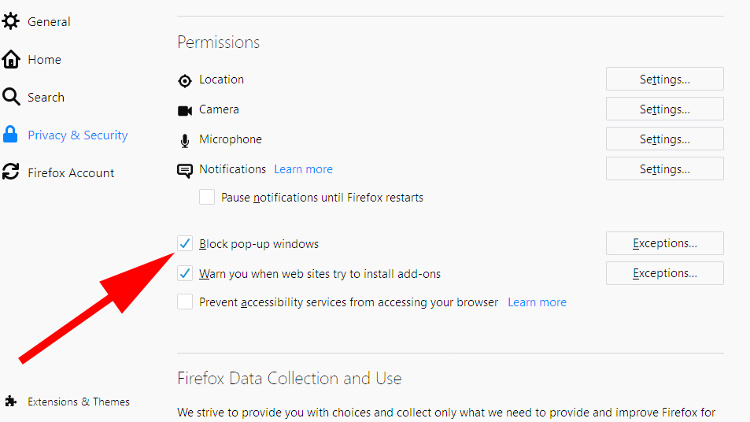750x422 pixels.
Task: Click the Camera permission icon
Action: (185, 111)
